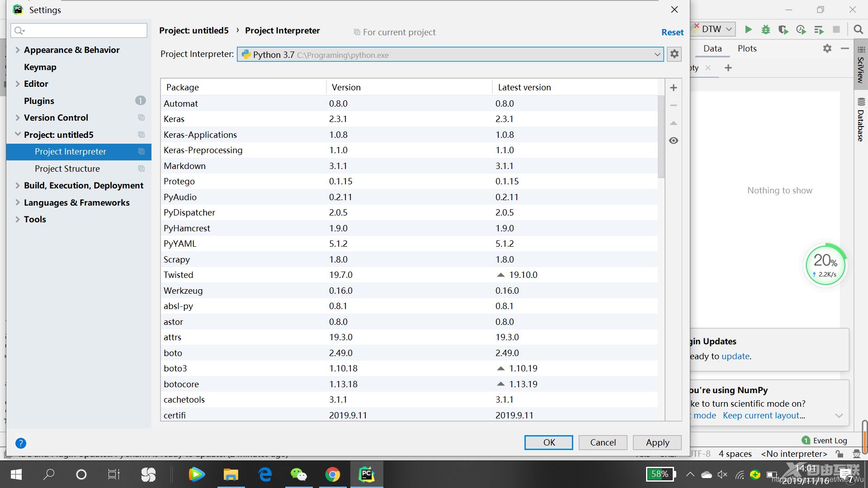Click the package list vertical scrollbar
The image size is (868, 488).
tap(661, 136)
